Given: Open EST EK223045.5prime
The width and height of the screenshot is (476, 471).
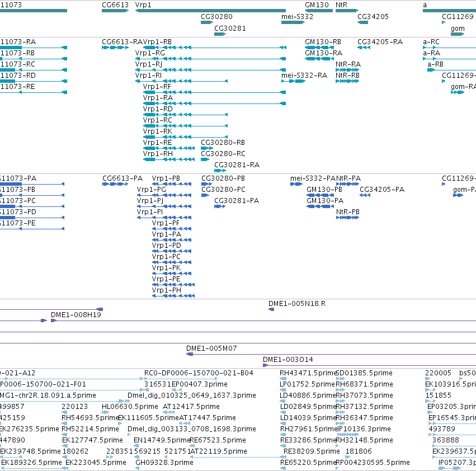Looking at the screenshot, I should pos(67,469).
